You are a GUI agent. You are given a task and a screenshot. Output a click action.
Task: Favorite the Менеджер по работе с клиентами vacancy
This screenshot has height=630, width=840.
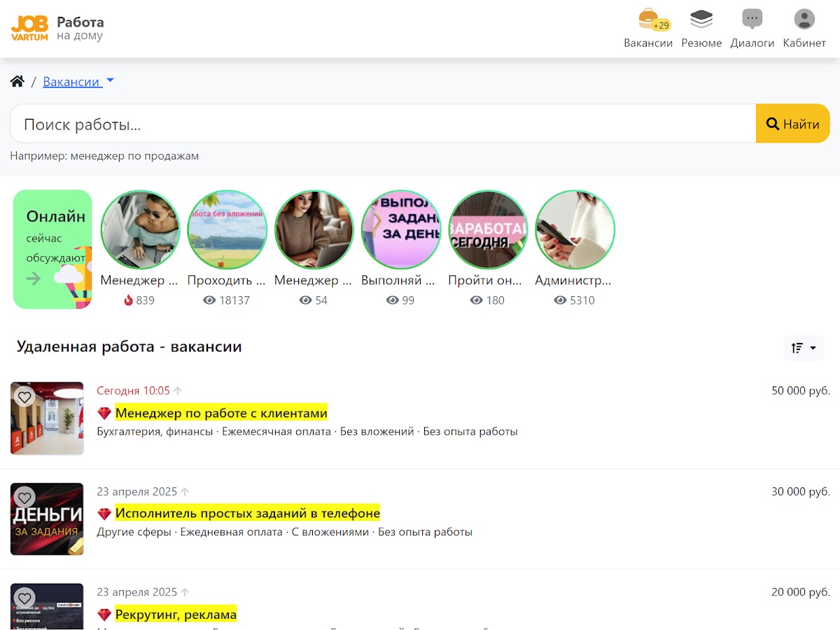click(x=24, y=397)
